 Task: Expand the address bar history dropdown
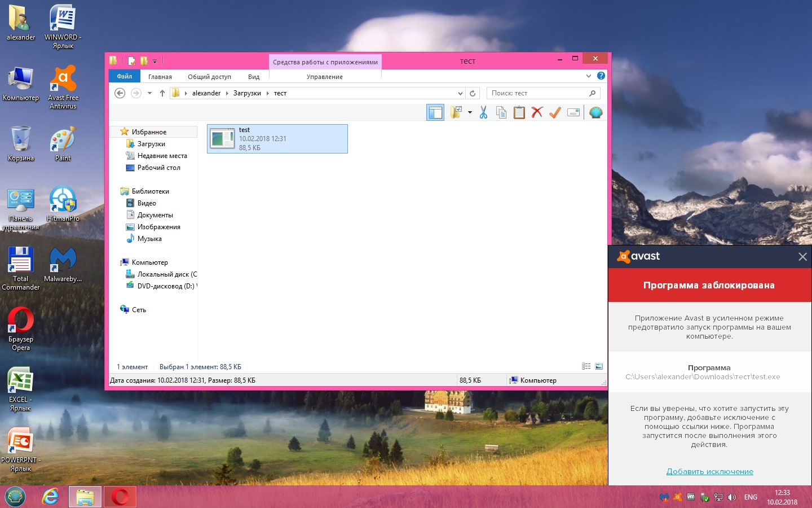click(460, 93)
